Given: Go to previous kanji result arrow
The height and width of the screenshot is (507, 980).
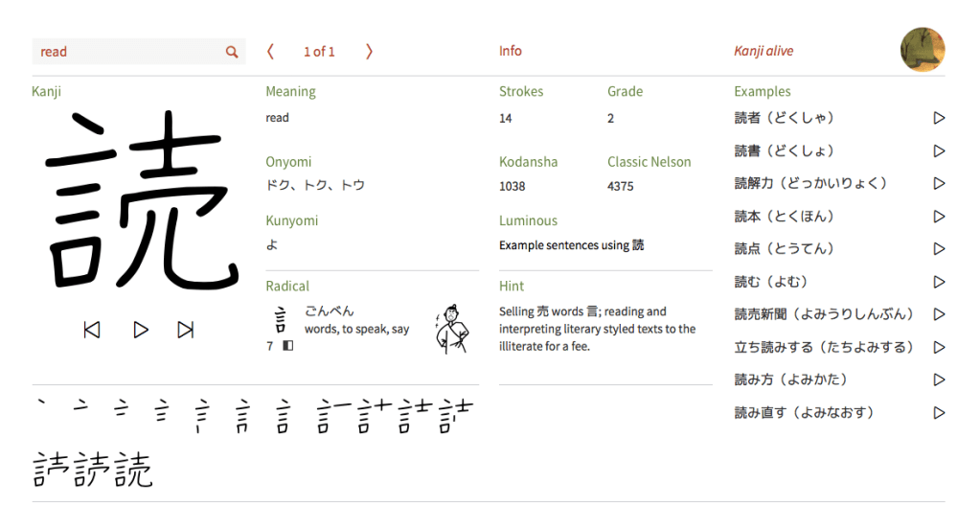Looking at the screenshot, I should click(x=271, y=52).
